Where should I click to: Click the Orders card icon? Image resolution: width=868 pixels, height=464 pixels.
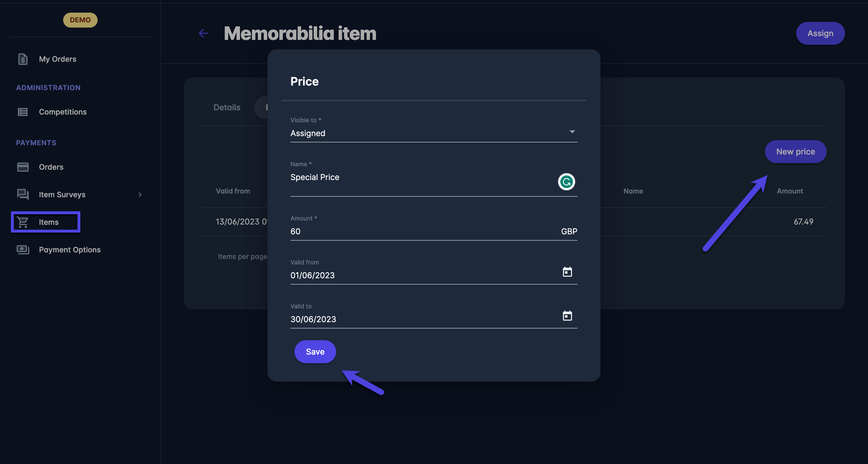pyautogui.click(x=23, y=167)
